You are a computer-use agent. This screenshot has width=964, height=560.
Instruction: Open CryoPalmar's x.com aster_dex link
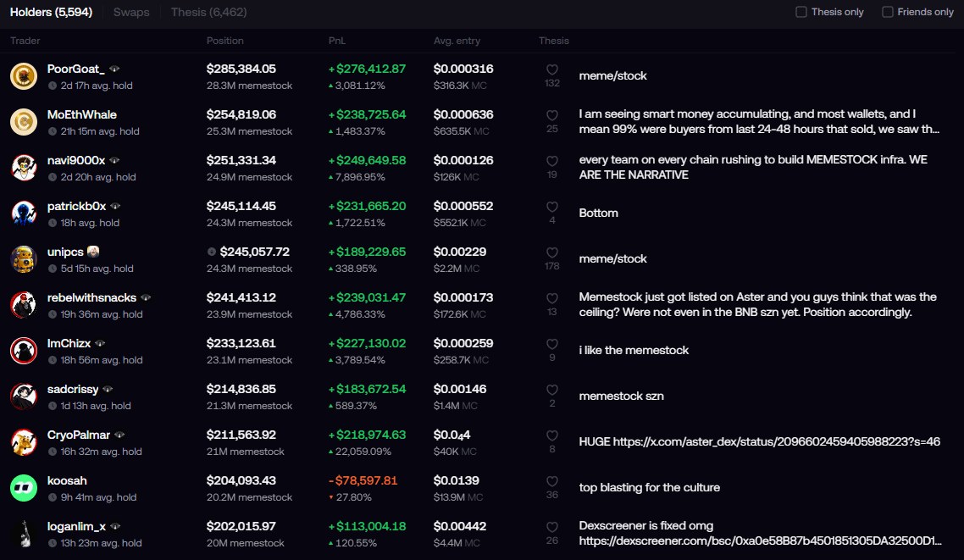pyautogui.click(x=777, y=441)
